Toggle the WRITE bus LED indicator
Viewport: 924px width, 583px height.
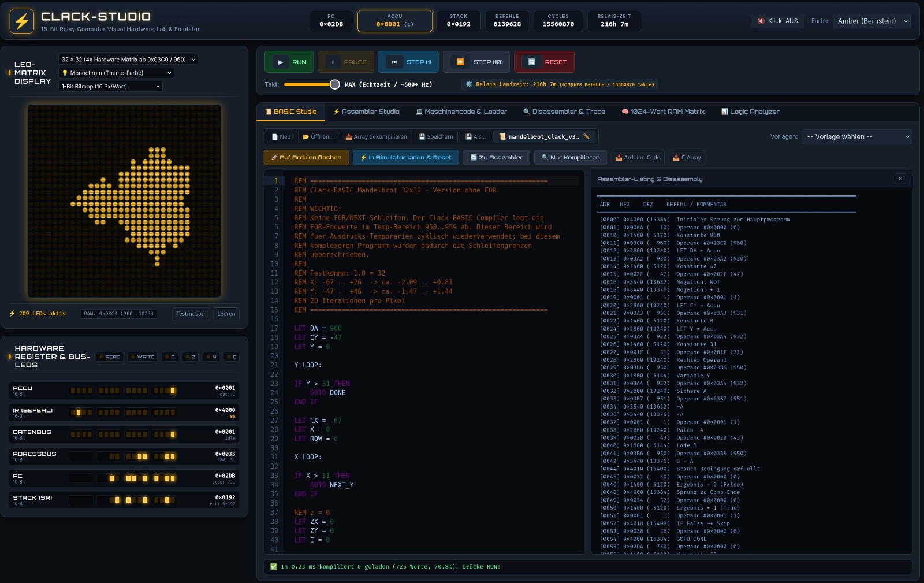142,357
